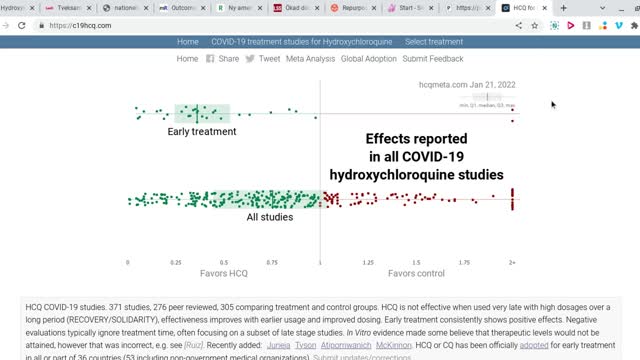
Task: Click the Tweet menu link
Action: click(269, 59)
